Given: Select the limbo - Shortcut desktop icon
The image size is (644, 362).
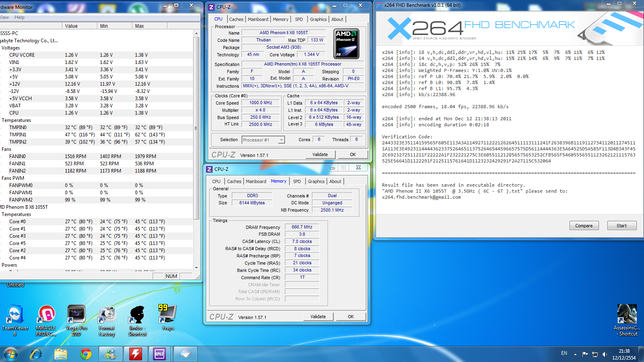Looking at the screenshot, I should click(138, 320).
